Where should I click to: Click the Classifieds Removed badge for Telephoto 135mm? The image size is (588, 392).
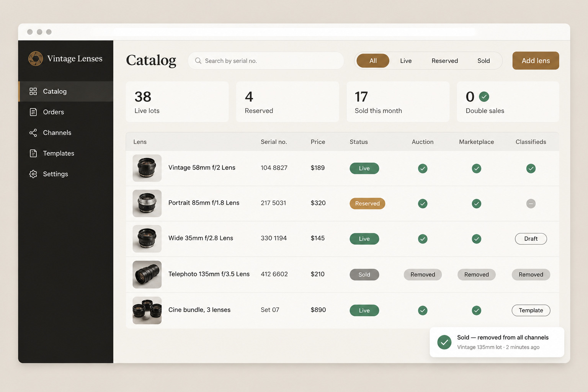click(531, 274)
